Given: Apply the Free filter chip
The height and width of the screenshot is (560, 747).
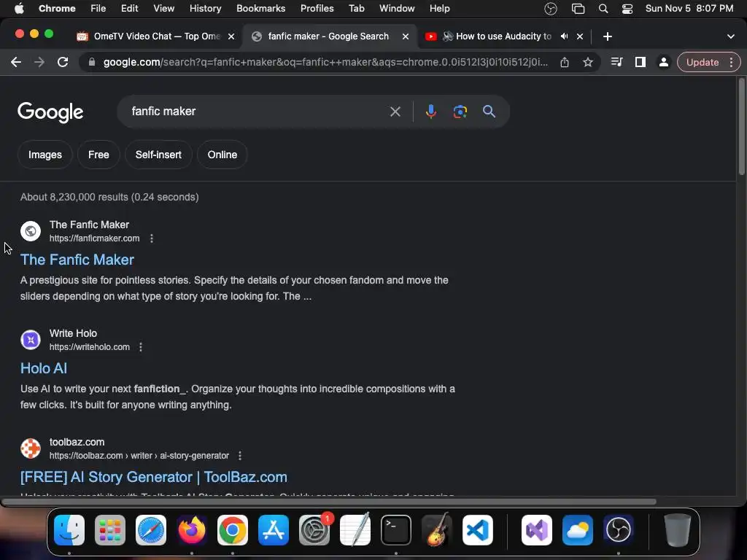Looking at the screenshot, I should pos(98,155).
